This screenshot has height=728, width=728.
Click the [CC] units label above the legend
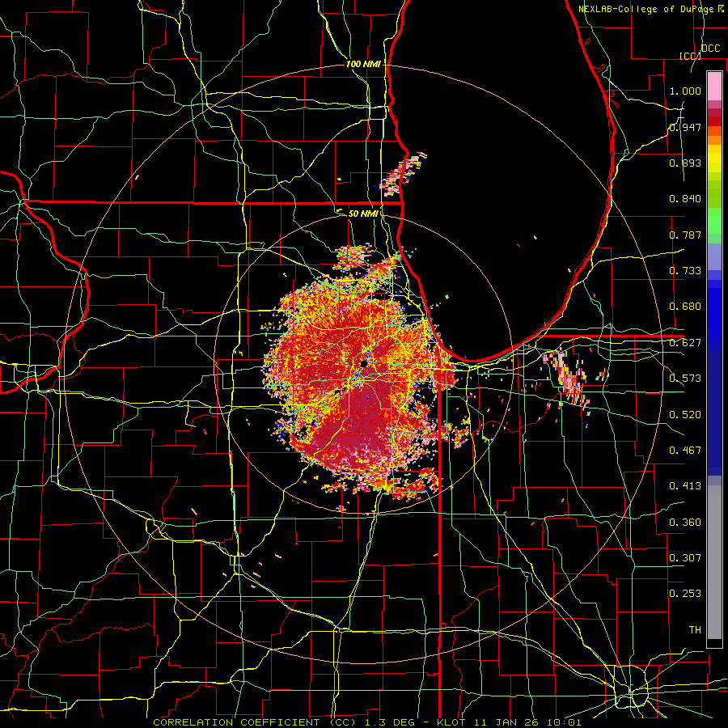click(x=691, y=56)
